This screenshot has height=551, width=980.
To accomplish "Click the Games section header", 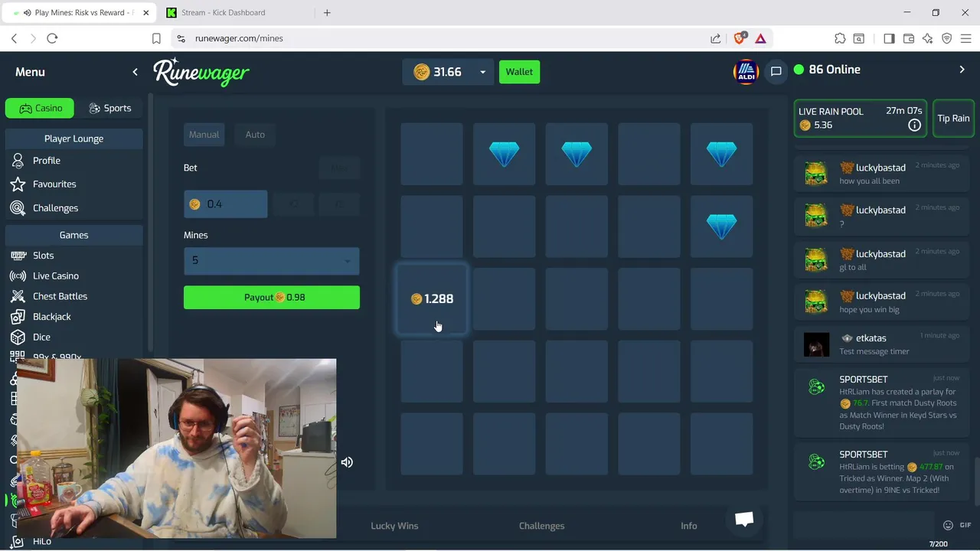I will tap(73, 235).
